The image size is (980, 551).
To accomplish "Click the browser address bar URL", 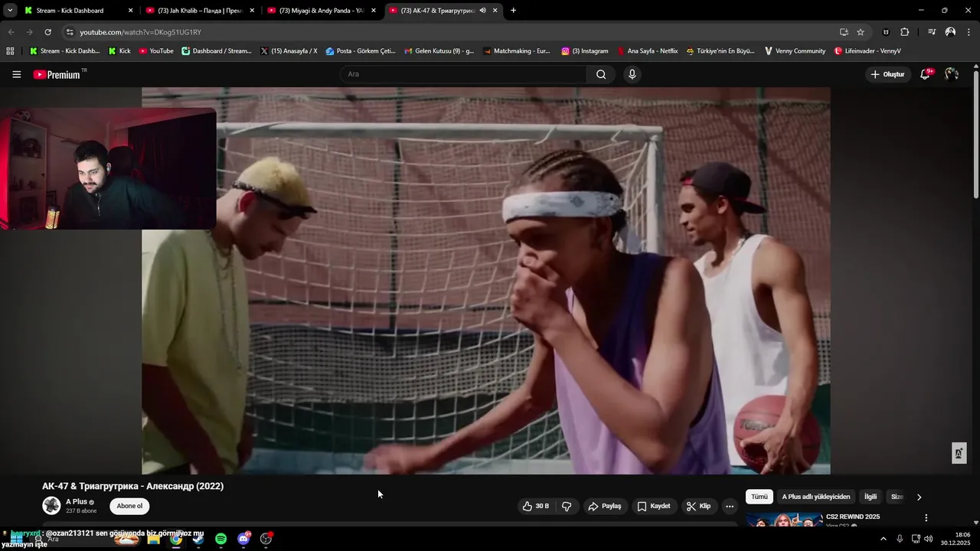I will 140,32.
